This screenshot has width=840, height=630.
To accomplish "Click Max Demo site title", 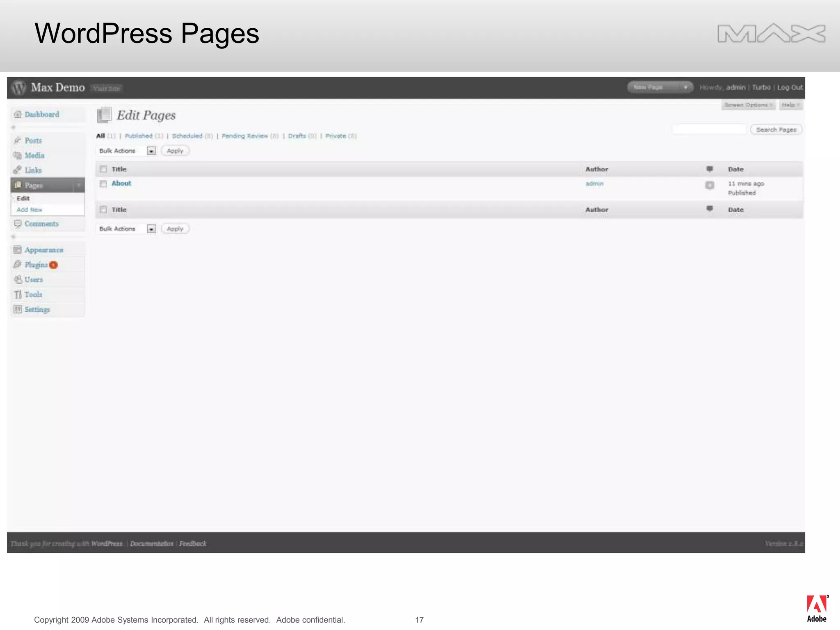I will pos(58,87).
